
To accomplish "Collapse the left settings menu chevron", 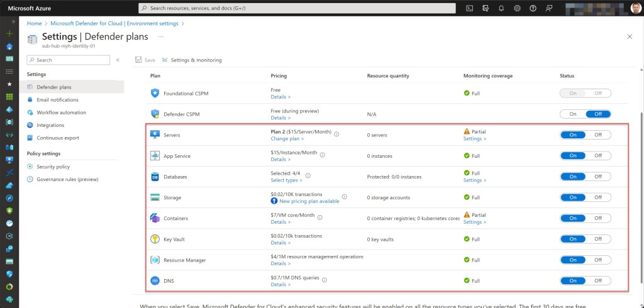I will (x=118, y=60).
